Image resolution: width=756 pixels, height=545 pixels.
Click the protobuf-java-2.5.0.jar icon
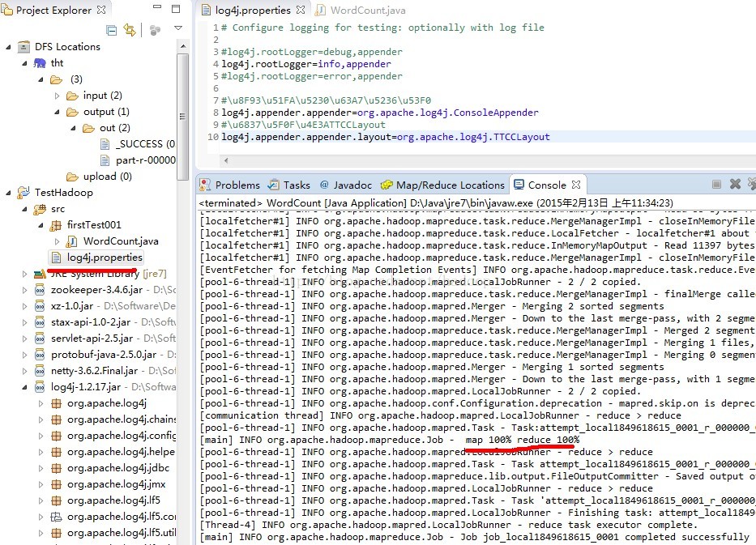coord(40,355)
